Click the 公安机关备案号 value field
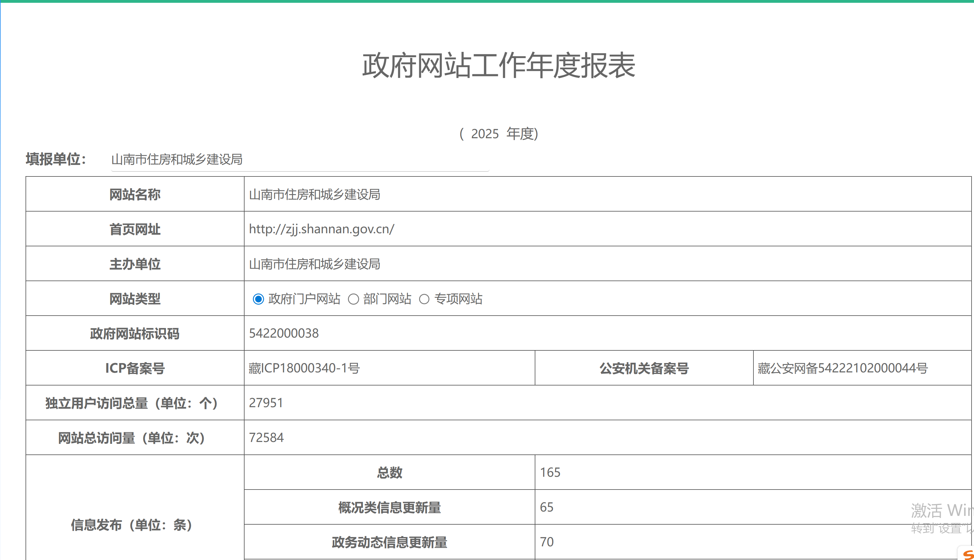 (x=843, y=368)
